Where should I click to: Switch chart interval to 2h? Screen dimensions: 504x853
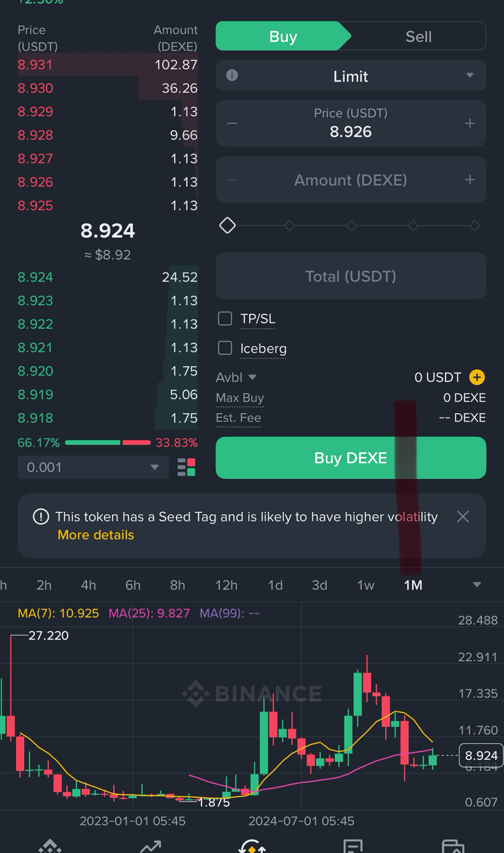click(x=44, y=585)
